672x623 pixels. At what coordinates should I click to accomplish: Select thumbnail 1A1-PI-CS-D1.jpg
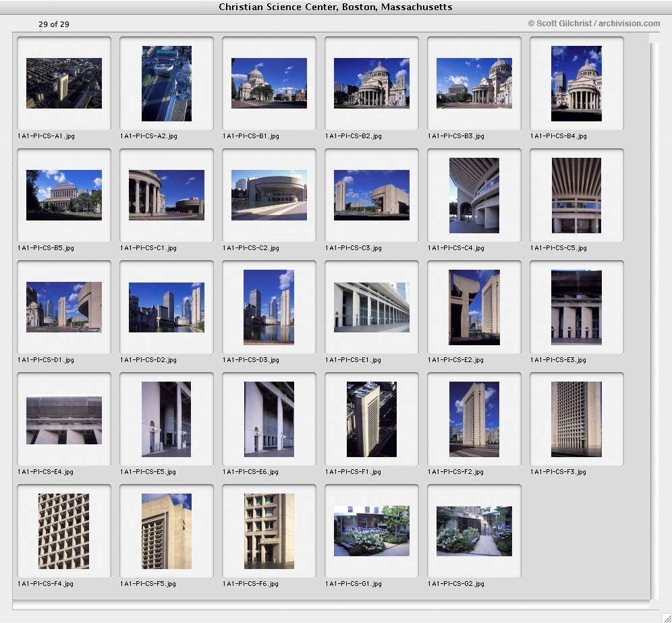pyautogui.click(x=64, y=307)
